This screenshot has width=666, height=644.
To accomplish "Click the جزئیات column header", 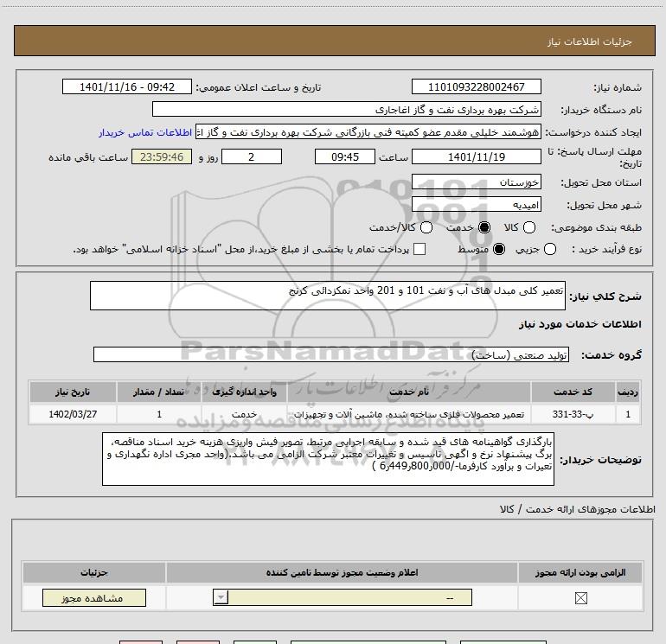I will point(94,572).
